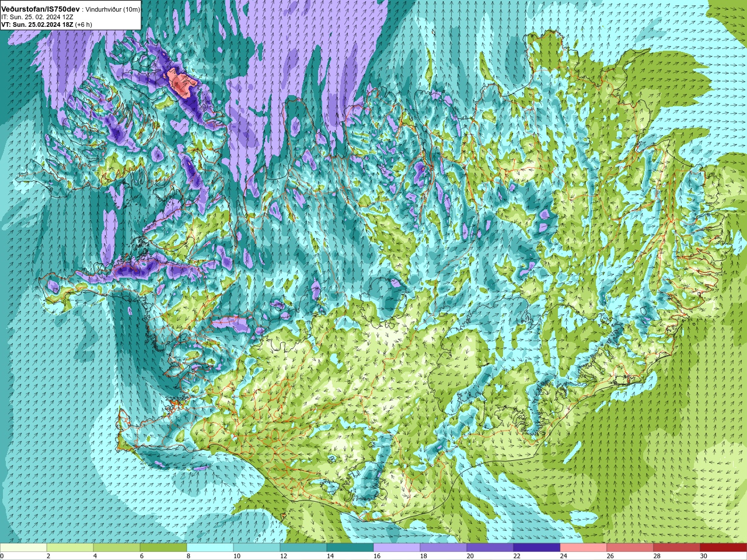Click the pale yellow 0–2 legend swatch
Image resolution: width=747 pixels, height=560 pixels.
pyautogui.click(x=23, y=548)
